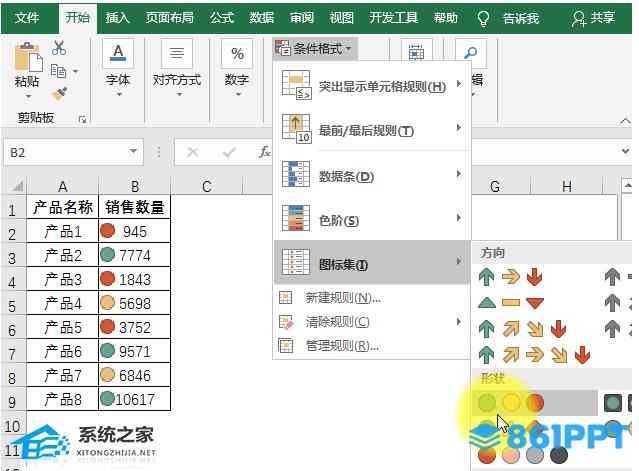Switch to the 页面布局 tab
This screenshot has width=639, height=471.
(170, 18)
